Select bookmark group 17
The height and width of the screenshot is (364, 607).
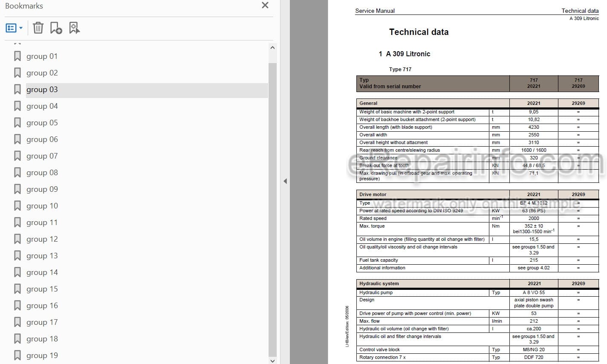[42, 322]
